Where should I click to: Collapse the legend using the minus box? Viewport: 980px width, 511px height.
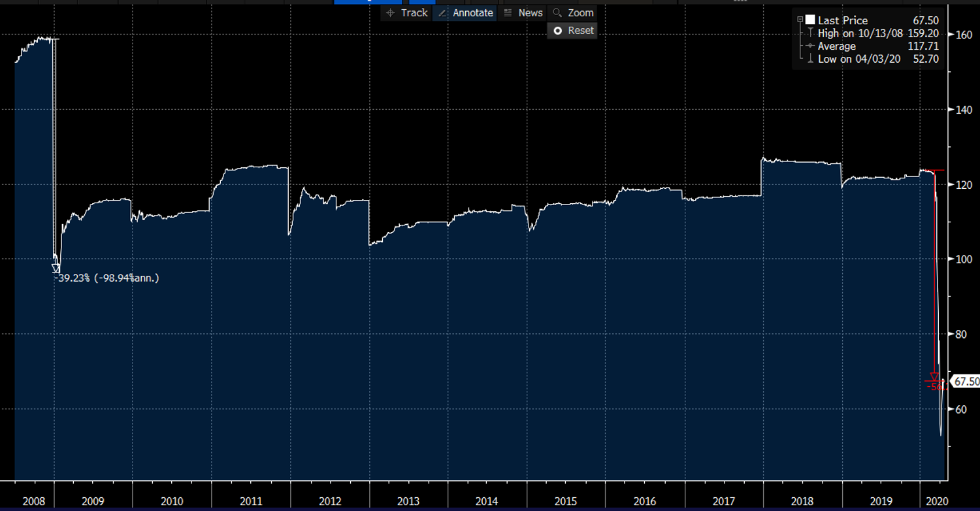pos(800,20)
